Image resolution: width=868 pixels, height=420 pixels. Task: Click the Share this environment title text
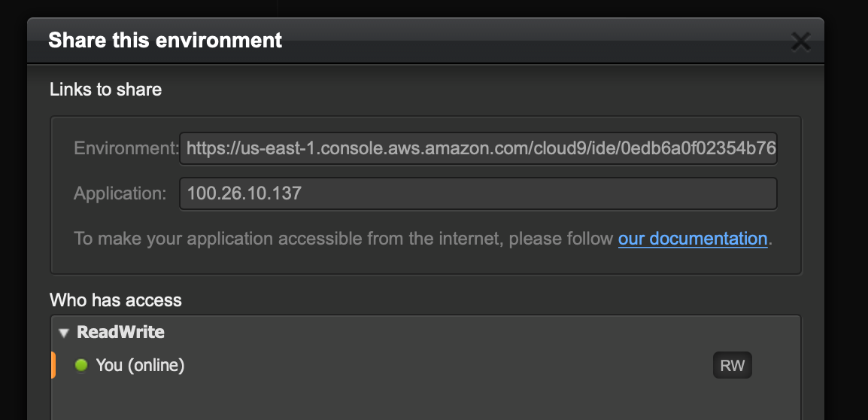tap(165, 41)
